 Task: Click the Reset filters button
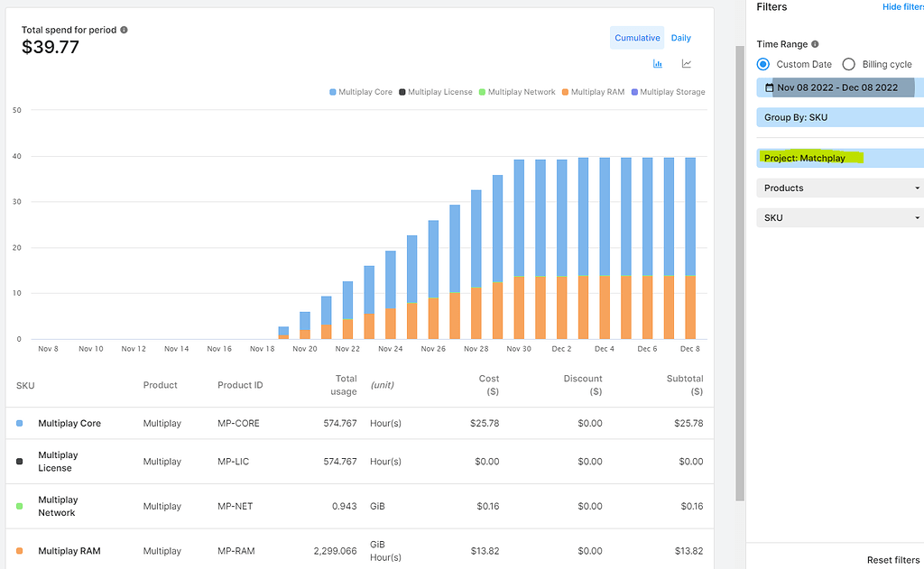click(892, 560)
